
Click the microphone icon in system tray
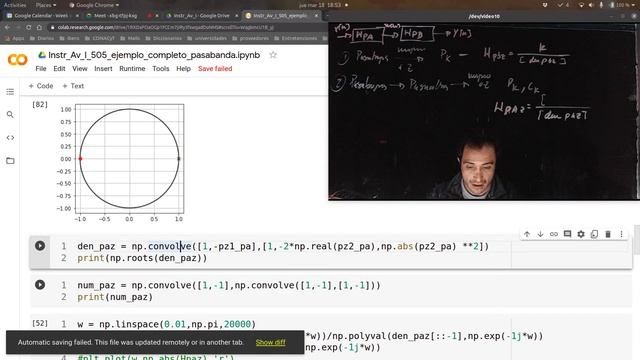click(x=601, y=5)
